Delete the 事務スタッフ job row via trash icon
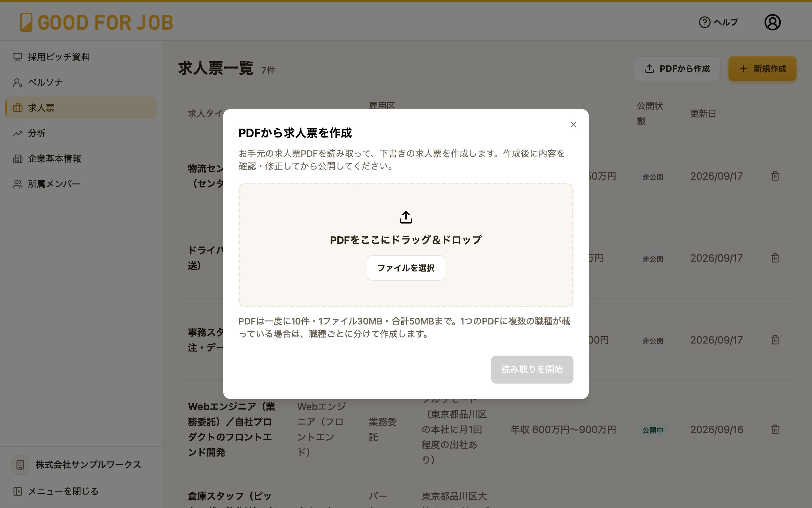This screenshot has width=812, height=508. [x=775, y=340]
